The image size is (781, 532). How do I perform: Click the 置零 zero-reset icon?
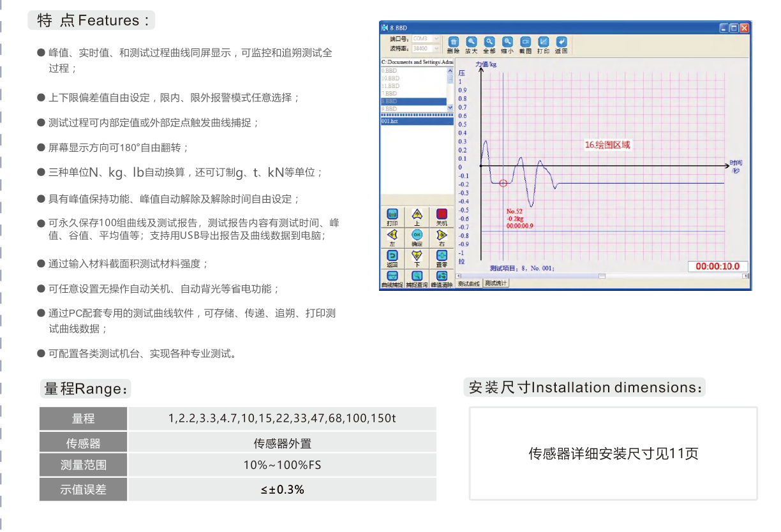[441, 256]
